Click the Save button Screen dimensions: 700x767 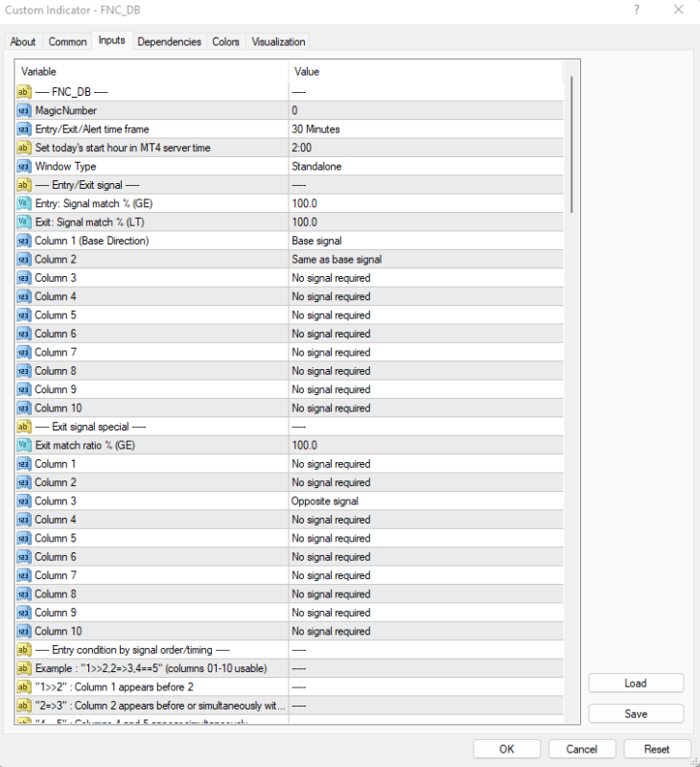click(x=636, y=714)
